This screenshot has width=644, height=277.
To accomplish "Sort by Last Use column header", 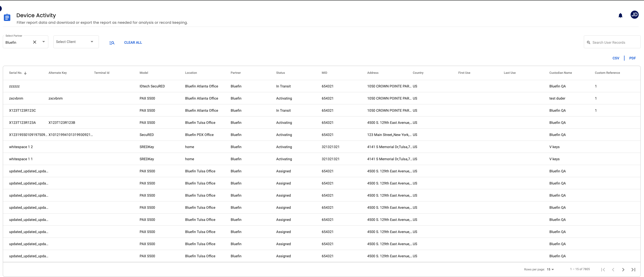I will click(510, 73).
